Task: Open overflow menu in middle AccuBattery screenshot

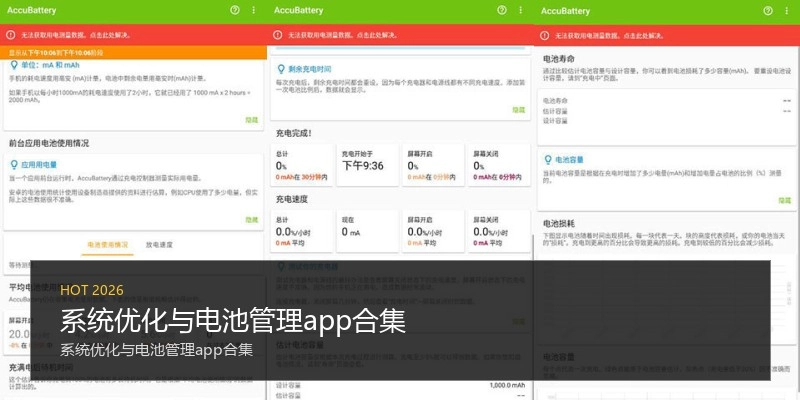Action: tap(520, 10)
